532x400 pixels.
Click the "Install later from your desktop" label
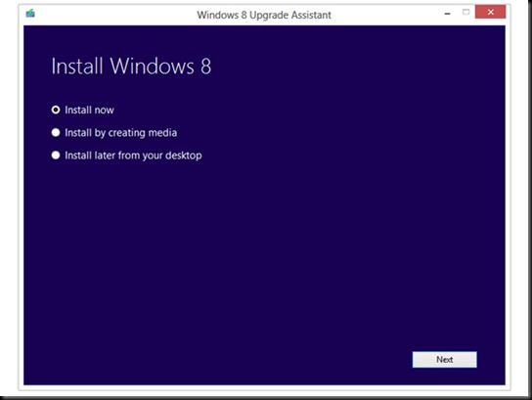[x=133, y=156]
